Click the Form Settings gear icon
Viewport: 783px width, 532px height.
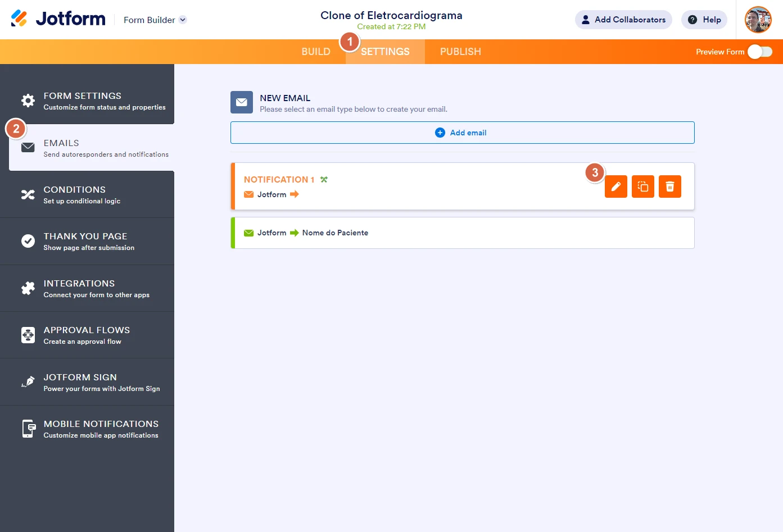click(28, 101)
